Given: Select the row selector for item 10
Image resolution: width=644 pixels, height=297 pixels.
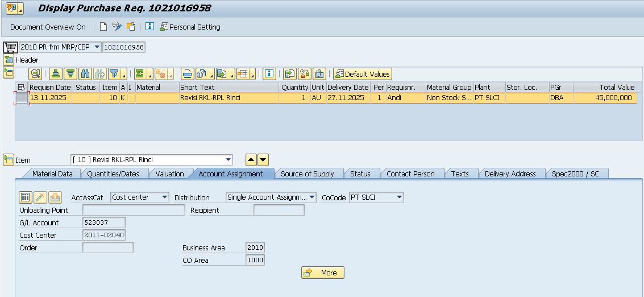Looking at the screenshot, I should (22, 98).
